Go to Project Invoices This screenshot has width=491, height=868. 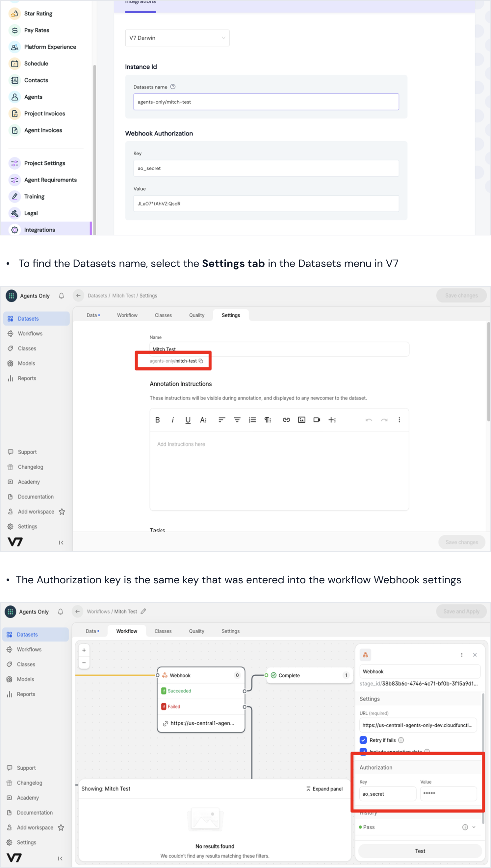44,113
